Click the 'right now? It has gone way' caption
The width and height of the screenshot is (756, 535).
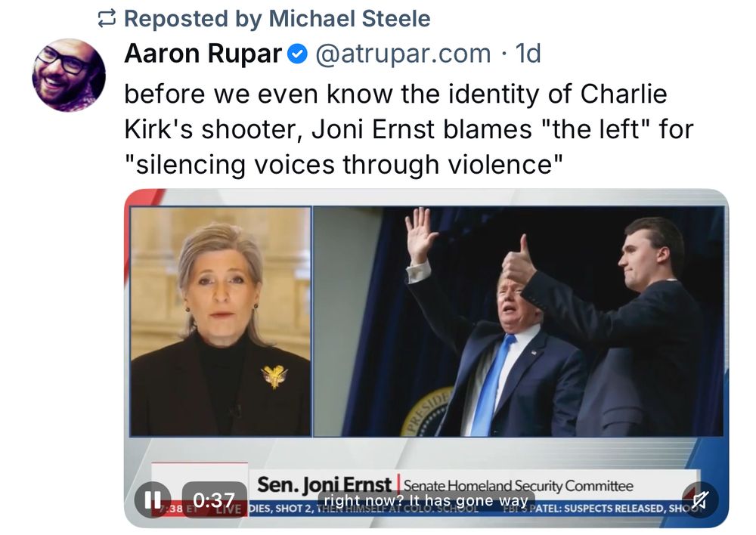pos(426,501)
